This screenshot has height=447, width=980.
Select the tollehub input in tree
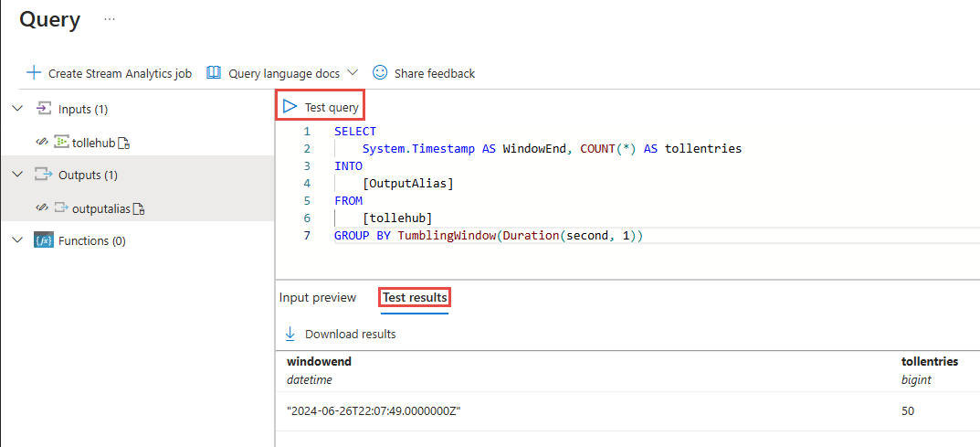coord(93,143)
